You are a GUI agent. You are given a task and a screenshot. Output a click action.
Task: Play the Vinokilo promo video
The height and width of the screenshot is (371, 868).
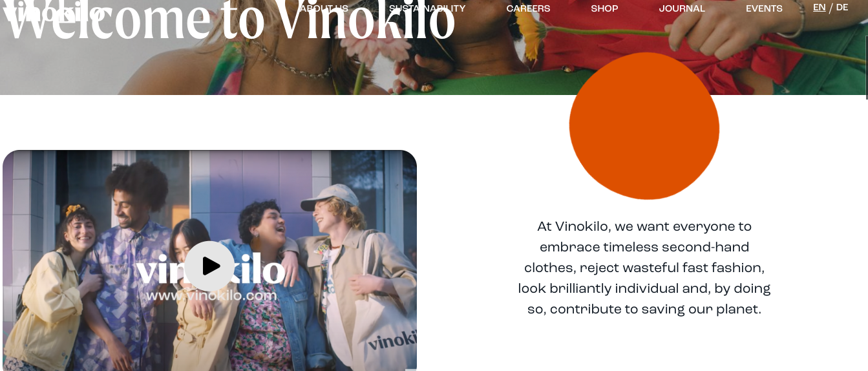pos(209,266)
